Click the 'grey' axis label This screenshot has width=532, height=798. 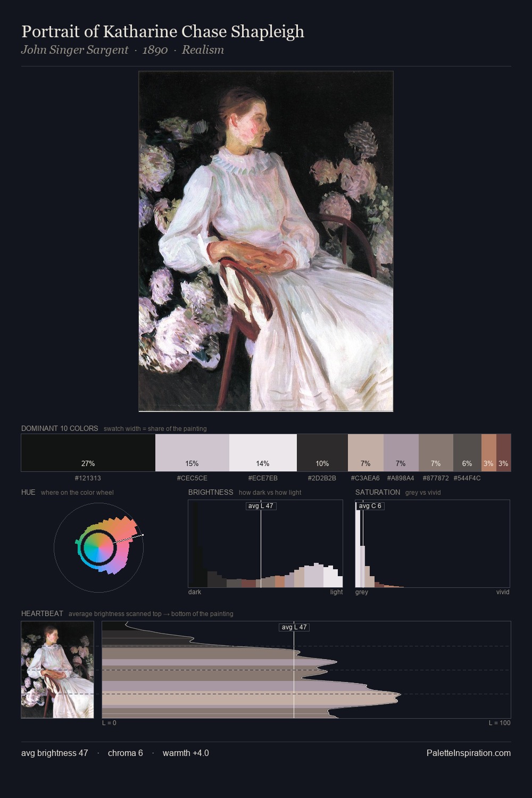coord(362,592)
